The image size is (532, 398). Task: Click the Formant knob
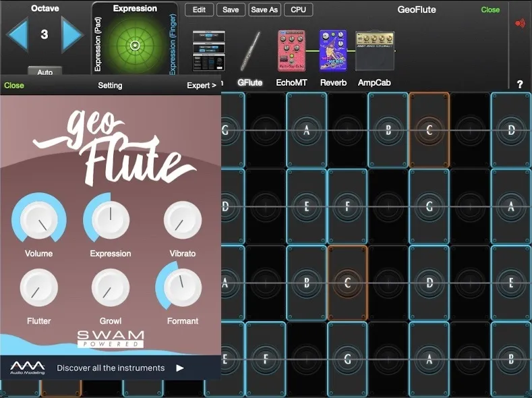(x=183, y=287)
